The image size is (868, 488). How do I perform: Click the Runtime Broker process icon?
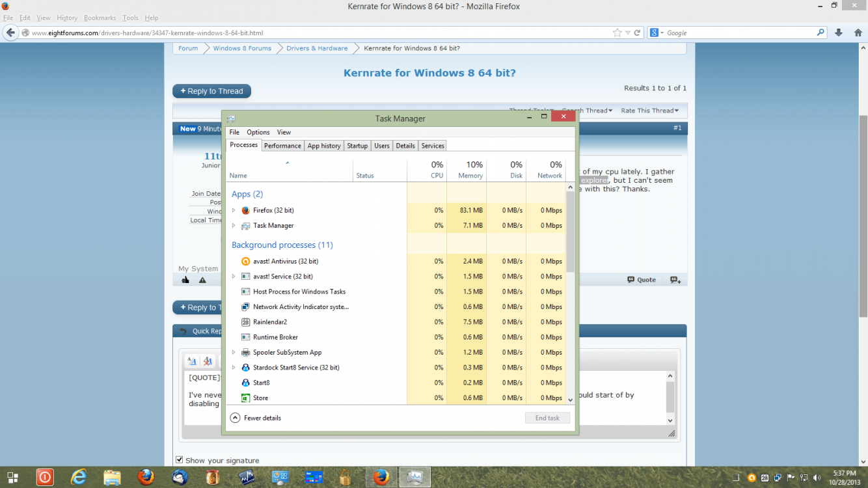pos(245,337)
